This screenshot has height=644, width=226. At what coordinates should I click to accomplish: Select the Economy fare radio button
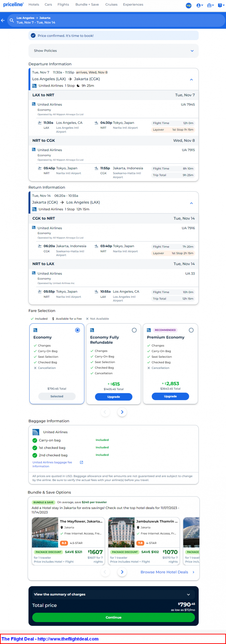point(78,330)
